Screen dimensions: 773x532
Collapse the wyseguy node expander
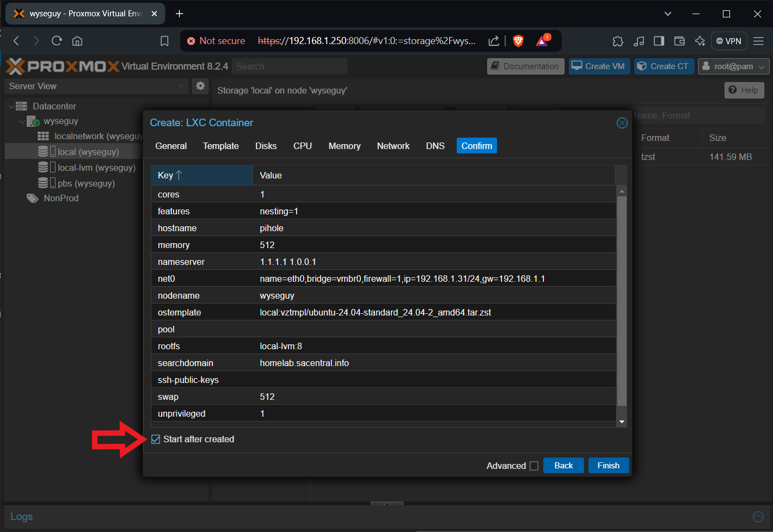tap(22, 121)
